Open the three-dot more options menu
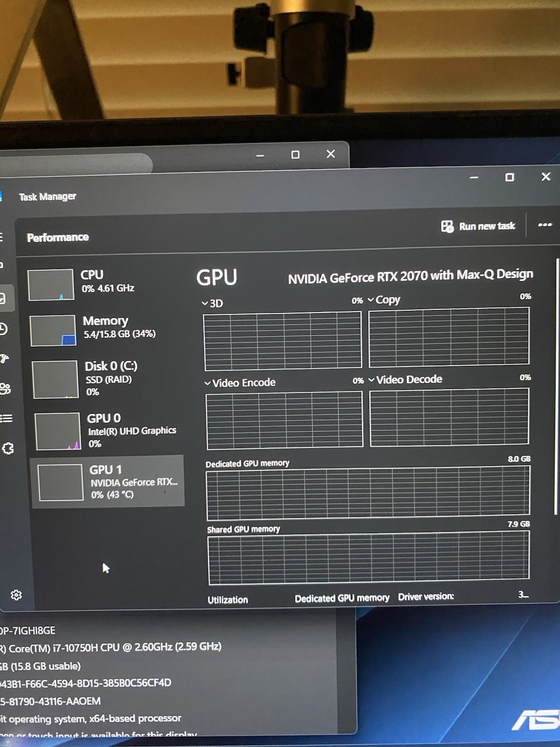 (x=545, y=225)
